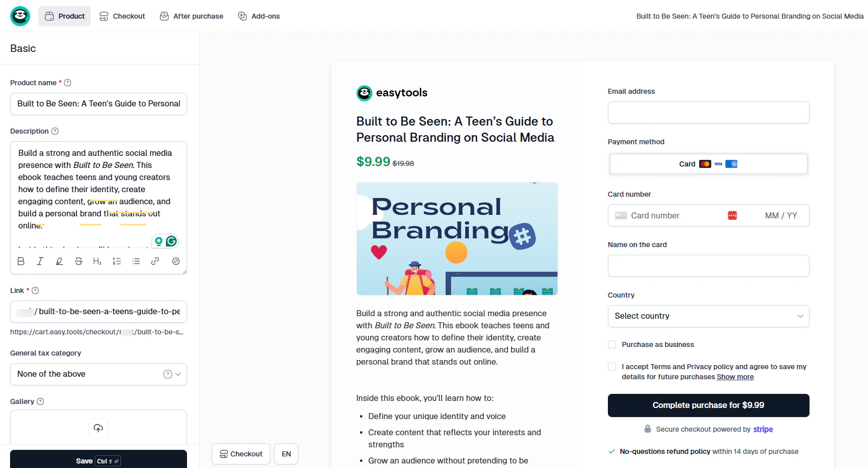Click the product title in the top right header
The width and height of the screenshot is (868, 468).
[x=750, y=16]
